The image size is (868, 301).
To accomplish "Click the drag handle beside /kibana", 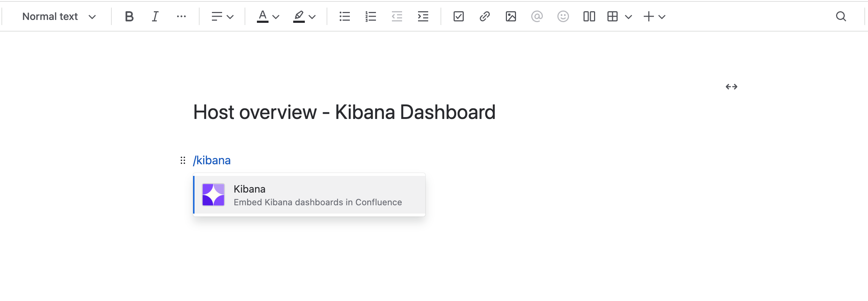I will 183,160.
